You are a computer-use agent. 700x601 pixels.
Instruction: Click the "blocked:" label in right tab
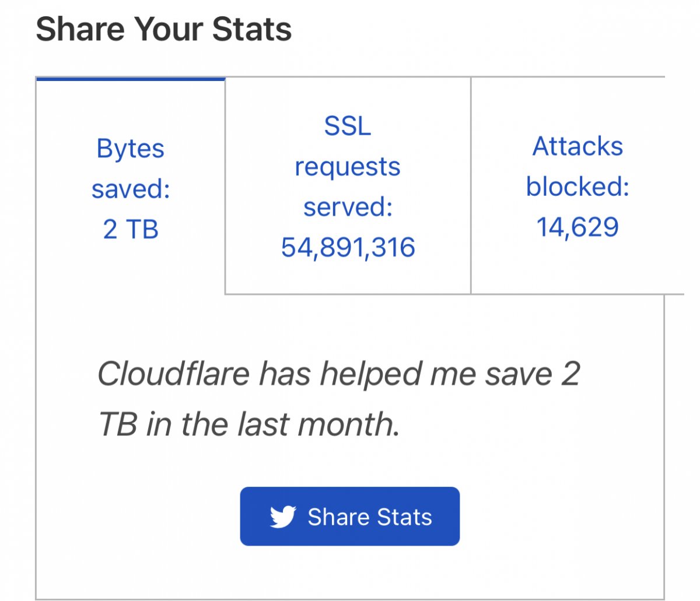(x=577, y=187)
